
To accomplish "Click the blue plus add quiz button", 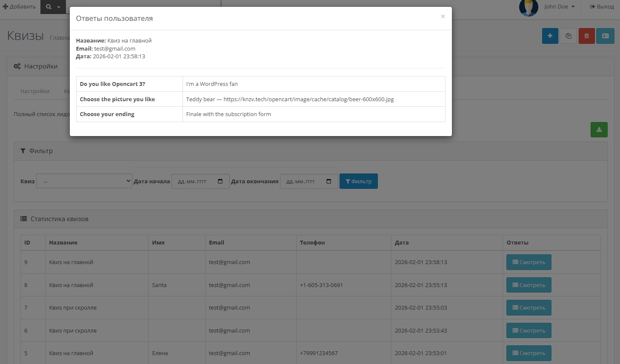I will (x=550, y=36).
